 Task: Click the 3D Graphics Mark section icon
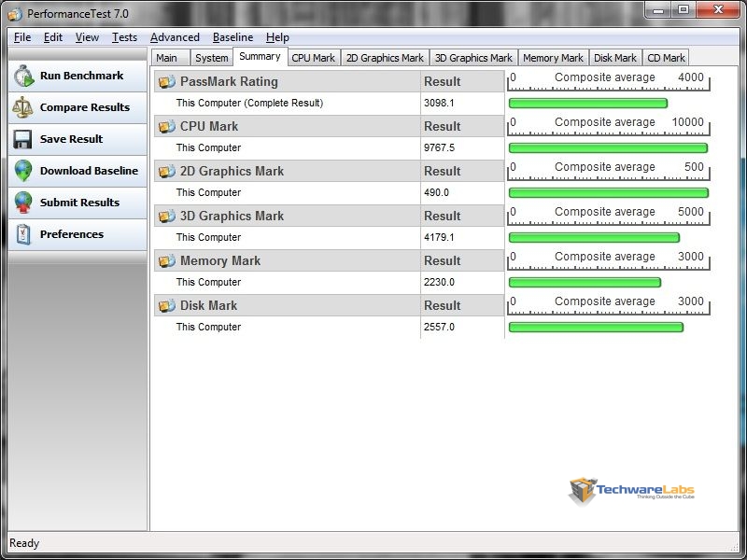(167, 217)
